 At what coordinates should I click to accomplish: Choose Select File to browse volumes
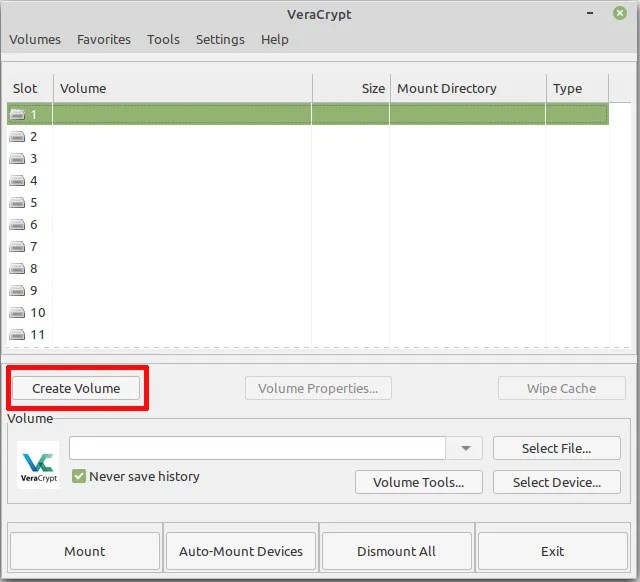[557, 448]
